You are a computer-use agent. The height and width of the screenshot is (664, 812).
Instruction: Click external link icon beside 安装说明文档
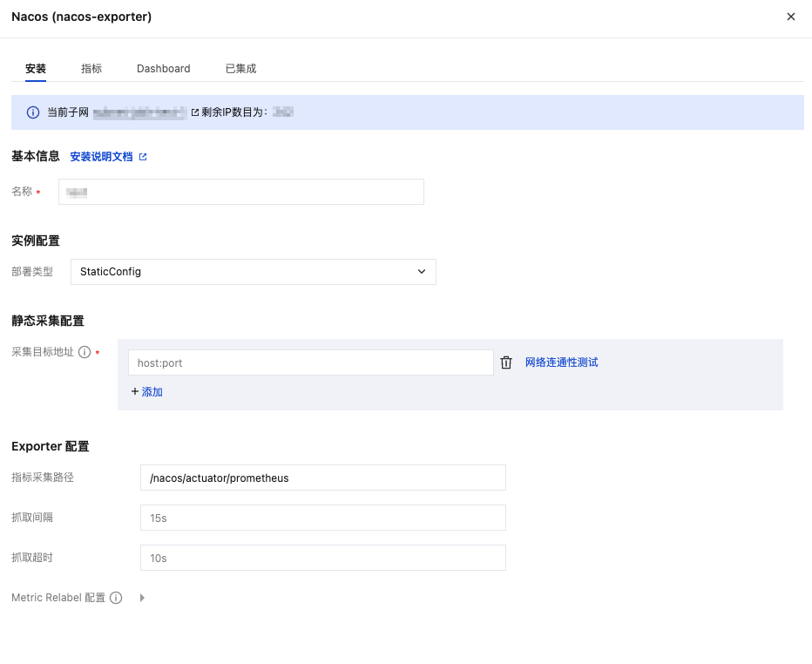coord(143,157)
